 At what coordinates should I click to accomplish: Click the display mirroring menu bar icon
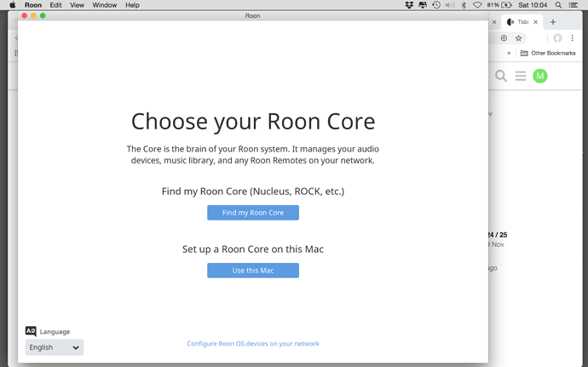pyautogui.click(x=423, y=5)
